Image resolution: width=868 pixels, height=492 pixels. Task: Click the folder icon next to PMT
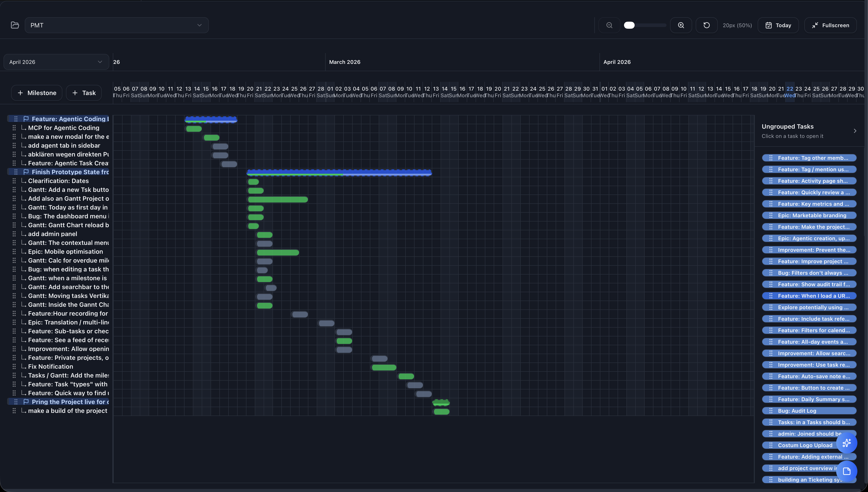point(15,25)
